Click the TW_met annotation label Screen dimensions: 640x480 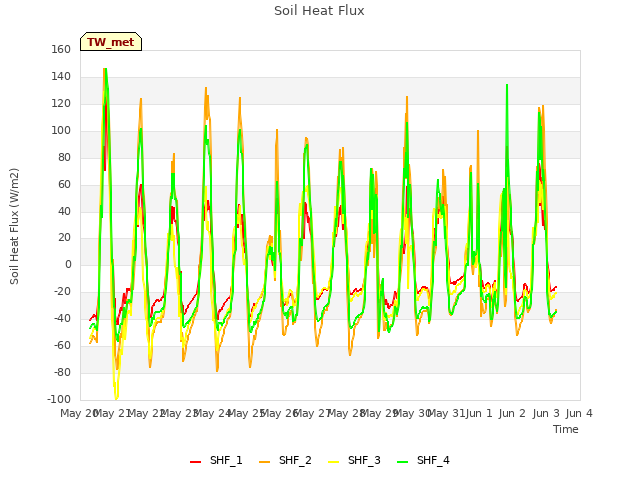[111, 42]
